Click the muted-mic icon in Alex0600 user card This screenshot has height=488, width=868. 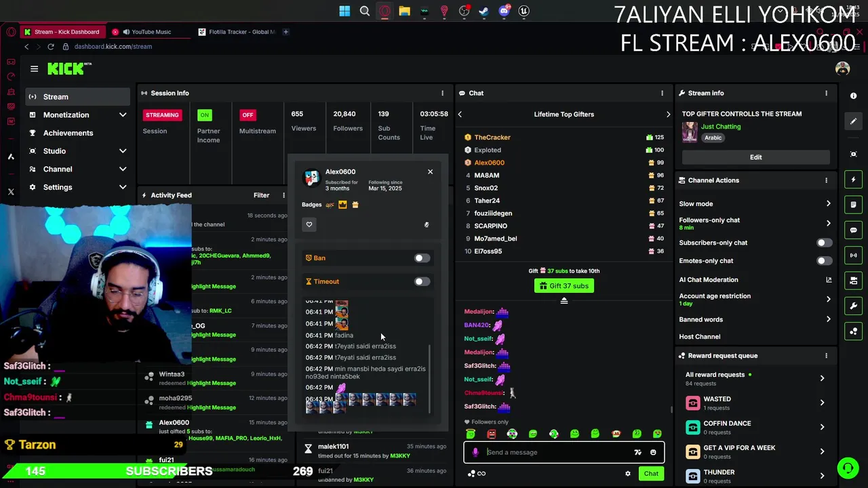427,224
